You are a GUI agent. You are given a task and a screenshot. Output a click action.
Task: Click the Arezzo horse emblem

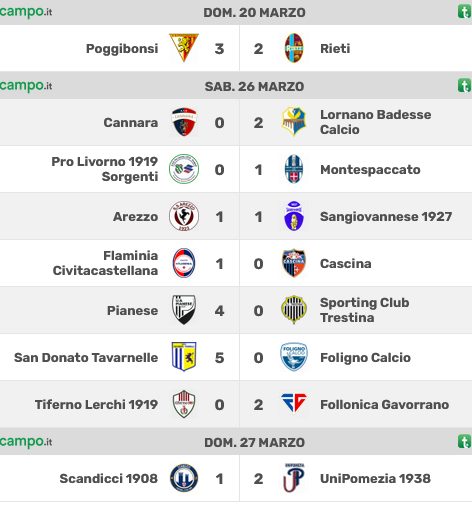pyautogui.click(x=184, y=216)
